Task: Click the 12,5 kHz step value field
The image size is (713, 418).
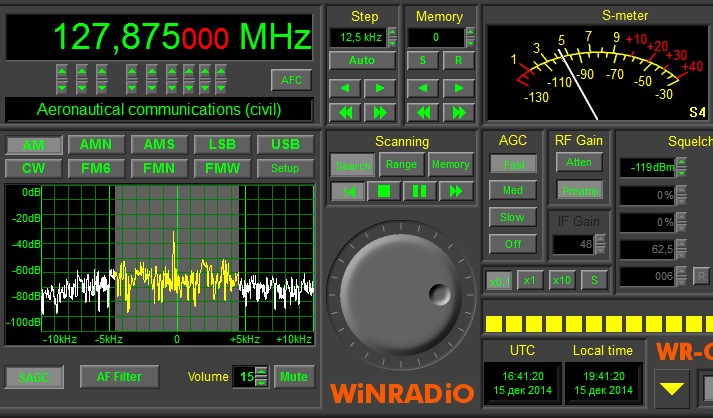Action: pyautogui.click(x=358, y=38)
